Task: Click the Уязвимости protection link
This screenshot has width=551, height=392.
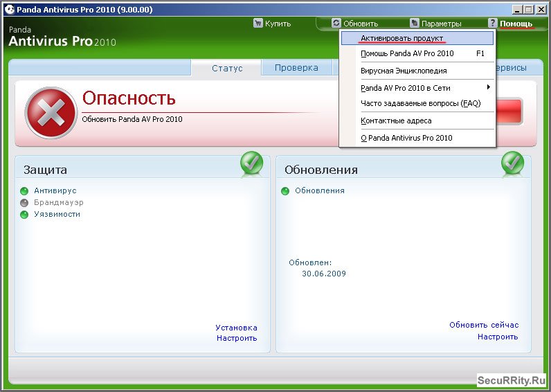Action: [x=57, y=214]
